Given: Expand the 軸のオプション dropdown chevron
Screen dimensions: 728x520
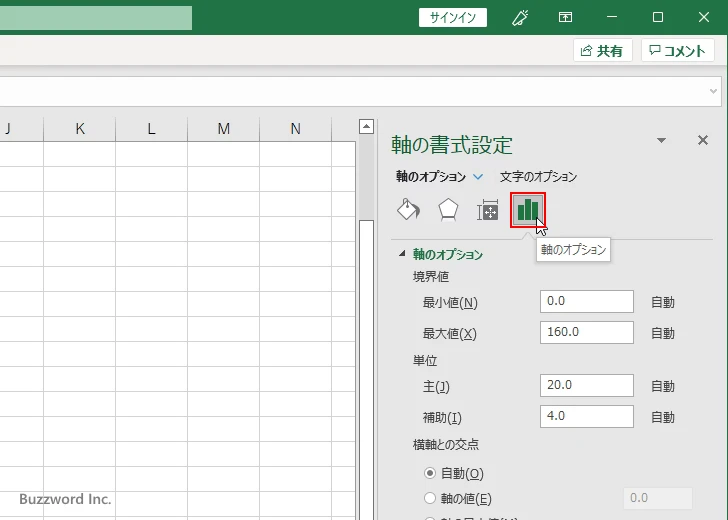Looking at the screenshot, I should (478, 176).
